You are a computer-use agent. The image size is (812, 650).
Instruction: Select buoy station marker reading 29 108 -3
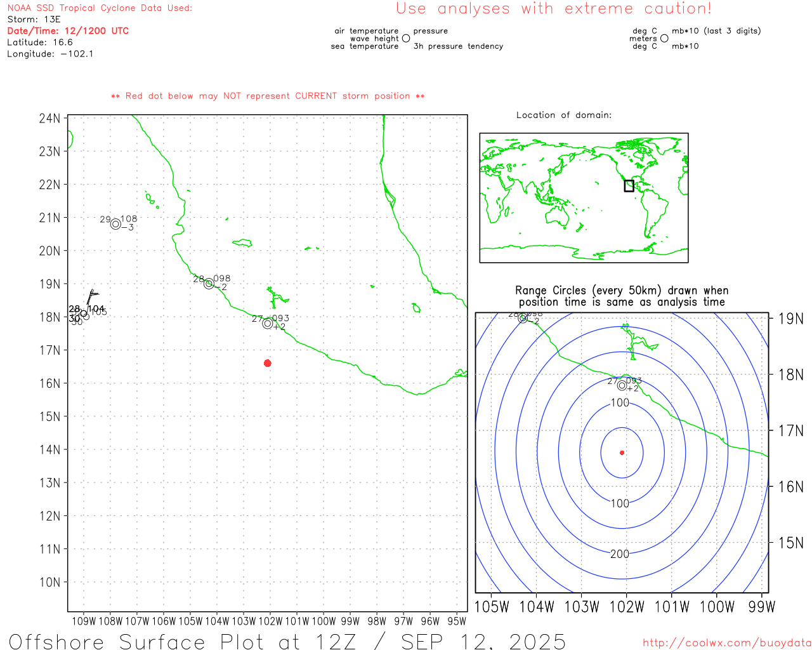tap(115, 224)
